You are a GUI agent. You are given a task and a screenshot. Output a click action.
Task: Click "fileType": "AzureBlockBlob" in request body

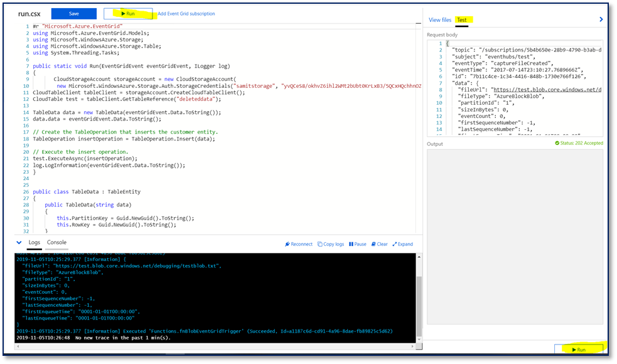(501, 97)
